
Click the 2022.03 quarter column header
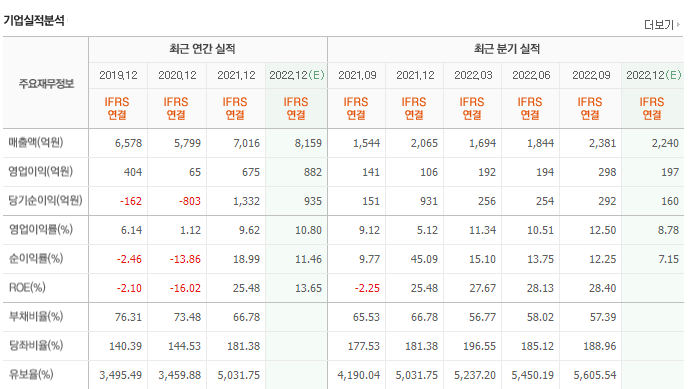(473, 75)
